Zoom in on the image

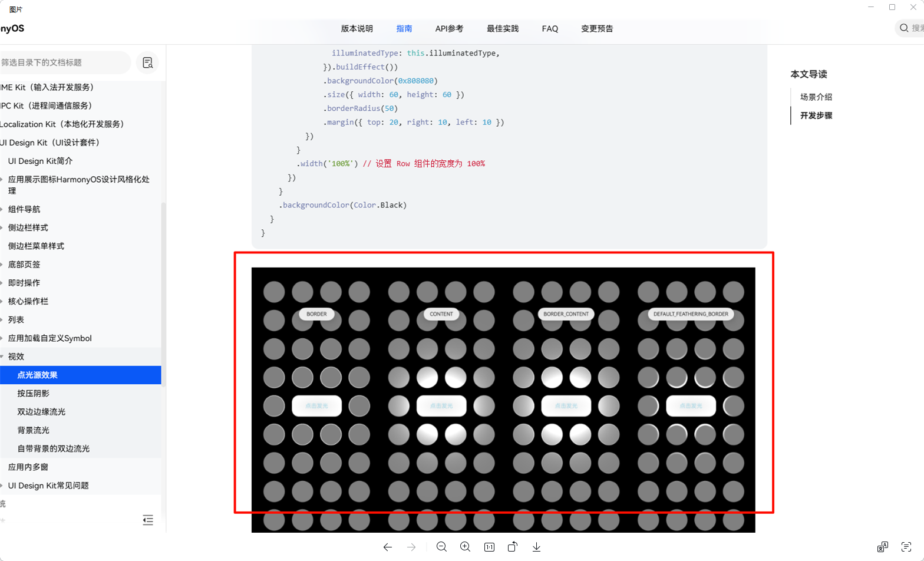tap(465, 547)
